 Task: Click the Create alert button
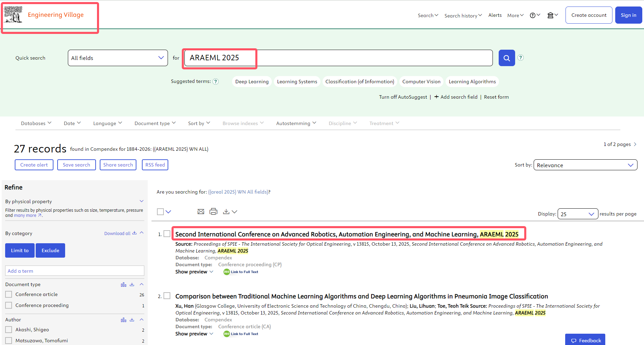34,165
